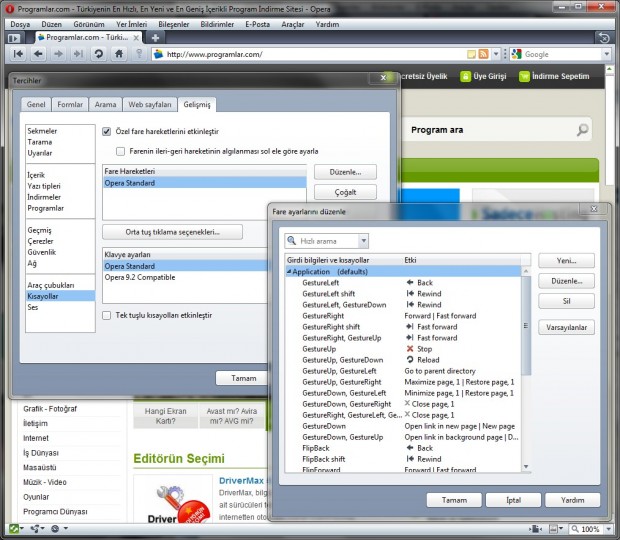
Task: Open the Araçlar menu
Action: [293, 24]
